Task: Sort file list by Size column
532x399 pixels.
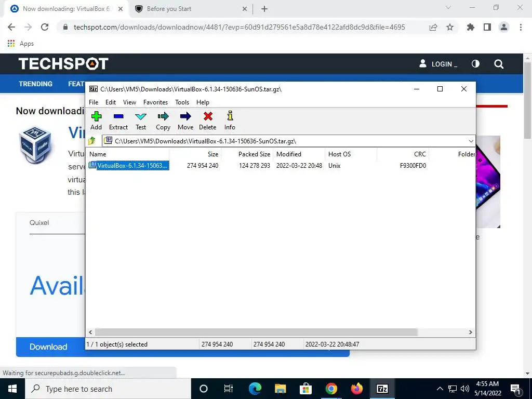Action: pos(195,154)
